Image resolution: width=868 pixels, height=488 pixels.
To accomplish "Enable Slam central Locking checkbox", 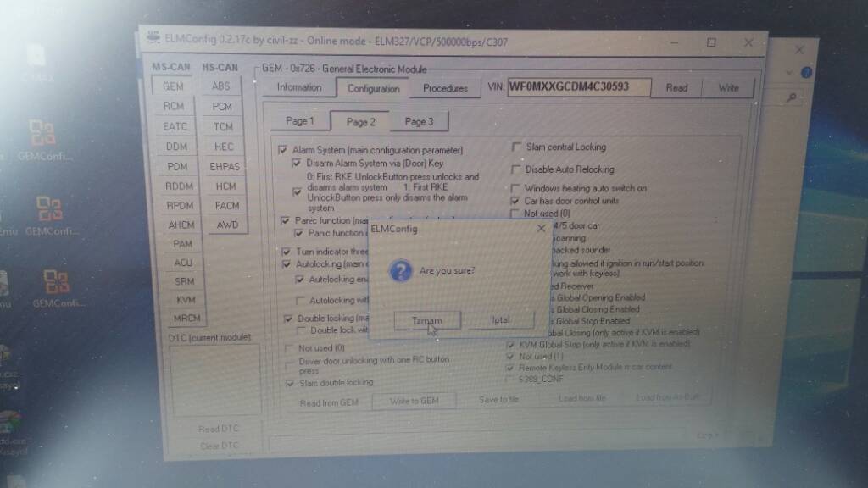I will (x=516, y=147).
